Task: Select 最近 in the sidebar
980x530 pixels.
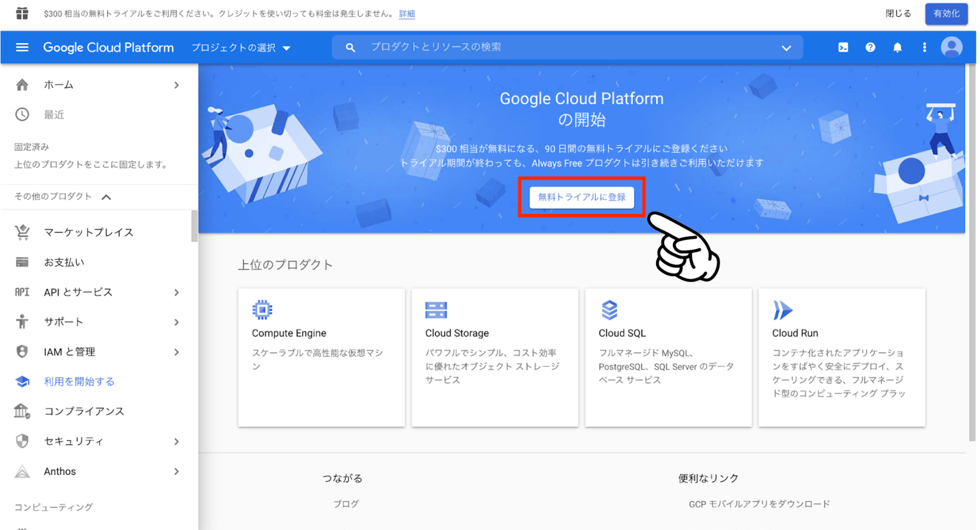Action: pyautogui.click(x=54, y=115)
